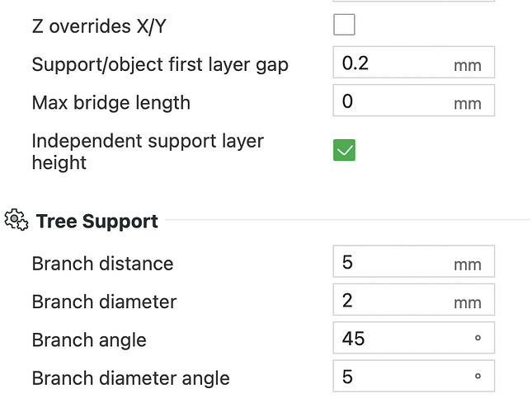
Task: Click the Support/object first layer gap field
Action: click(x=413, y=63)
